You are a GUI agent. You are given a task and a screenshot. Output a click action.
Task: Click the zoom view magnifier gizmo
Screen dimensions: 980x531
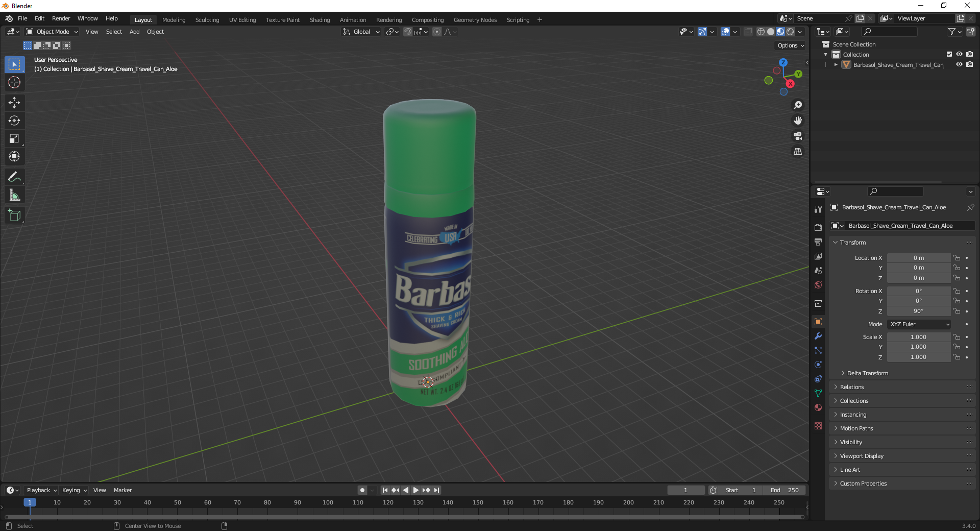798,105
